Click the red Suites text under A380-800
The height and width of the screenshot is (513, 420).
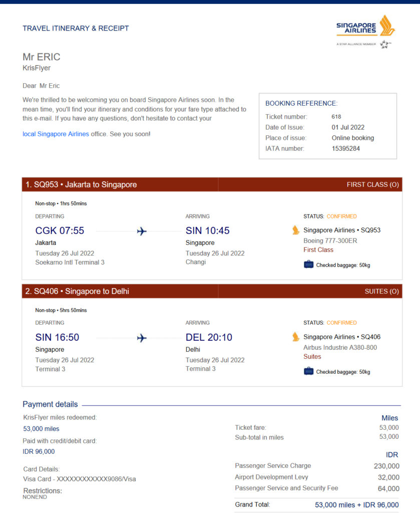point(312,357)
